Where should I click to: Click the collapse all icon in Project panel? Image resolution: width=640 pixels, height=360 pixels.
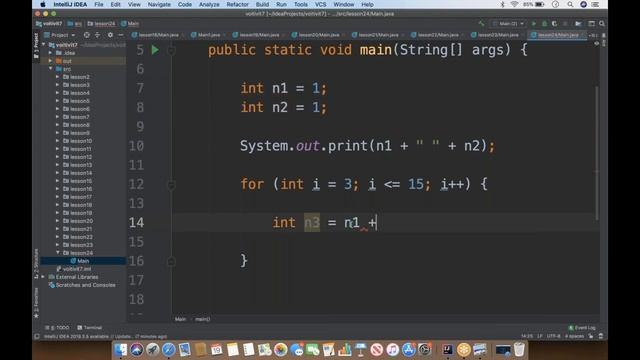97,35
